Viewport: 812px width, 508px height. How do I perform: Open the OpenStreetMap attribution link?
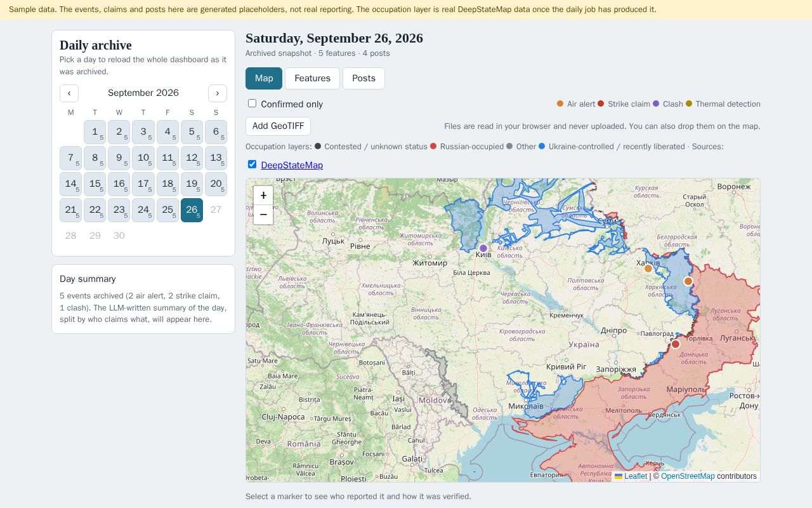tap(688, 476)
